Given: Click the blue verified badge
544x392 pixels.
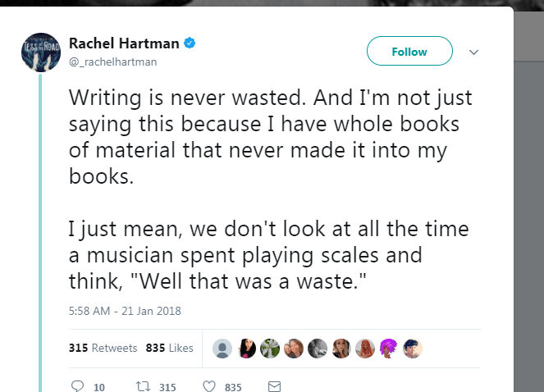Looking at the screenshot, I should [188, 43].
